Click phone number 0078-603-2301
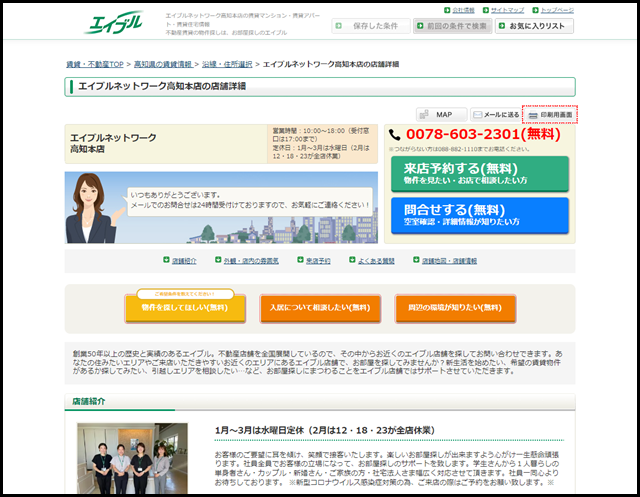 (483, 134)
